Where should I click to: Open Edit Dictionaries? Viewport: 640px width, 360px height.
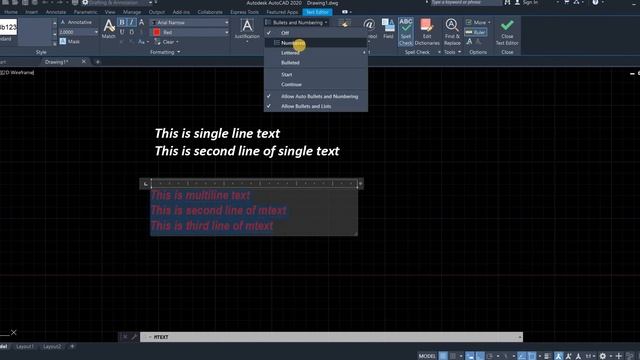[x=427, y=31]
